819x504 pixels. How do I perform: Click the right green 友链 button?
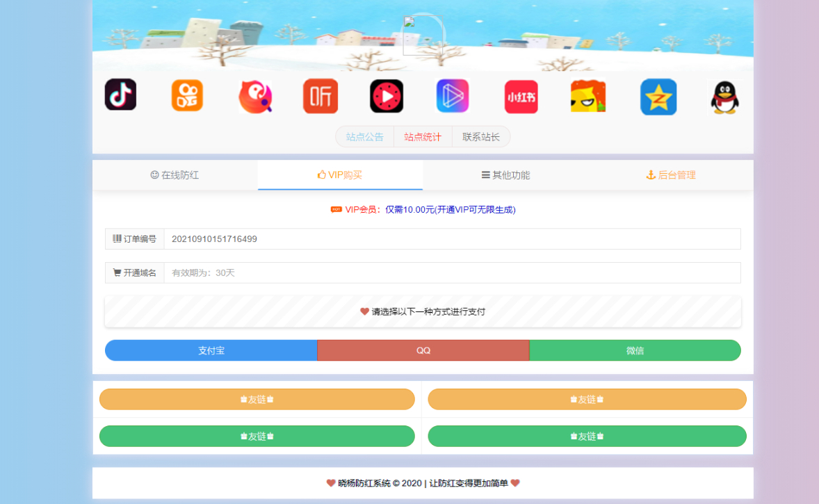pyautogui.click(x=587, y=436)
